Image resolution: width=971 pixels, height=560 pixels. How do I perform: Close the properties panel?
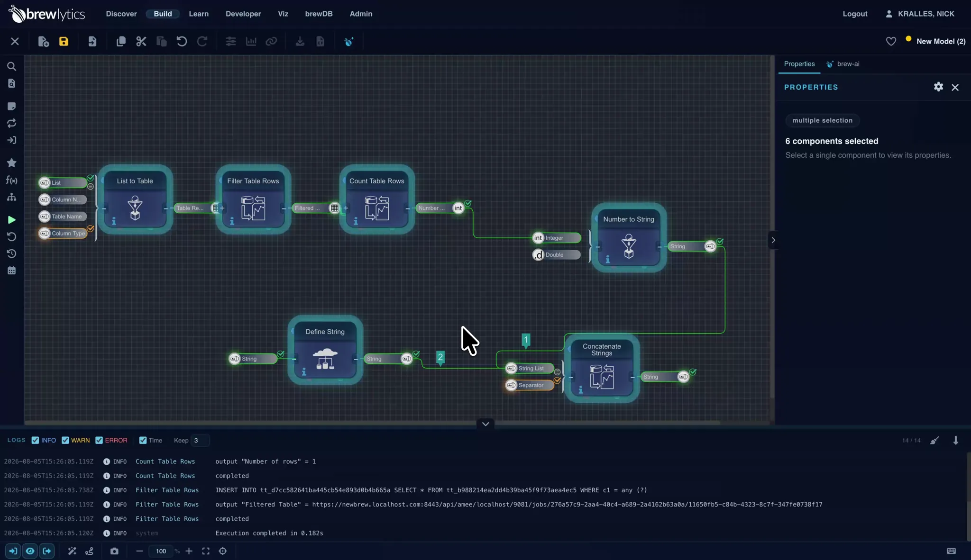pos(955,87)
